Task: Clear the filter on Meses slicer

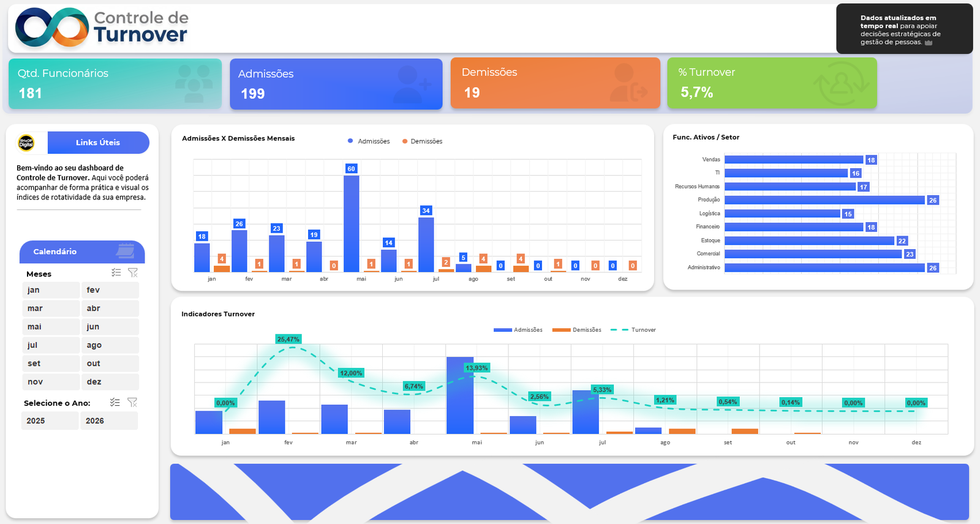Action: point(133,273)
